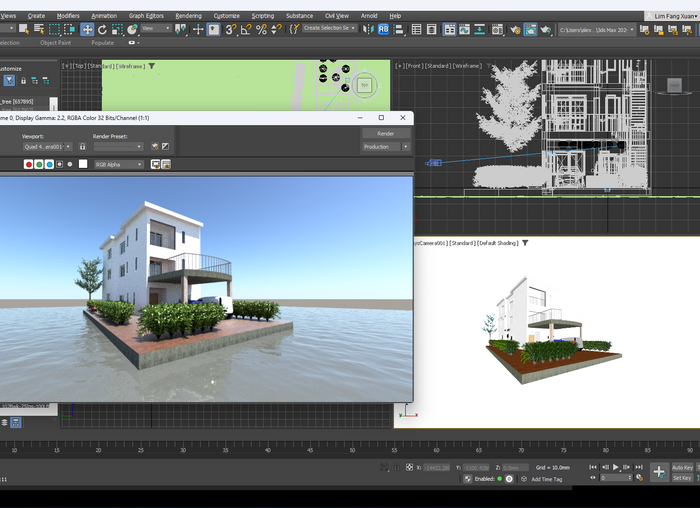
Task: Switch to Populate ribbon tab
Action: (x=102, y=43)
